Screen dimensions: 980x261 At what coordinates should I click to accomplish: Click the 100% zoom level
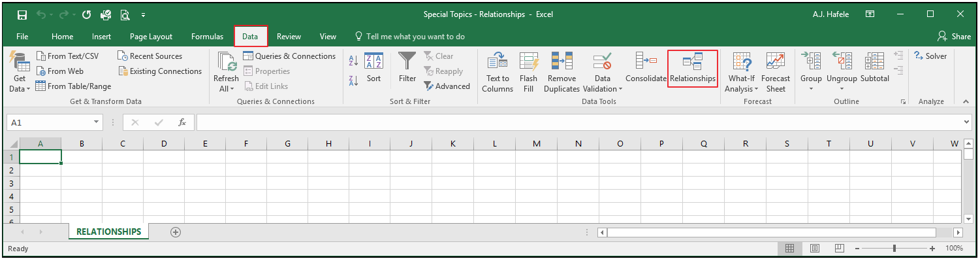click(954, 249)
